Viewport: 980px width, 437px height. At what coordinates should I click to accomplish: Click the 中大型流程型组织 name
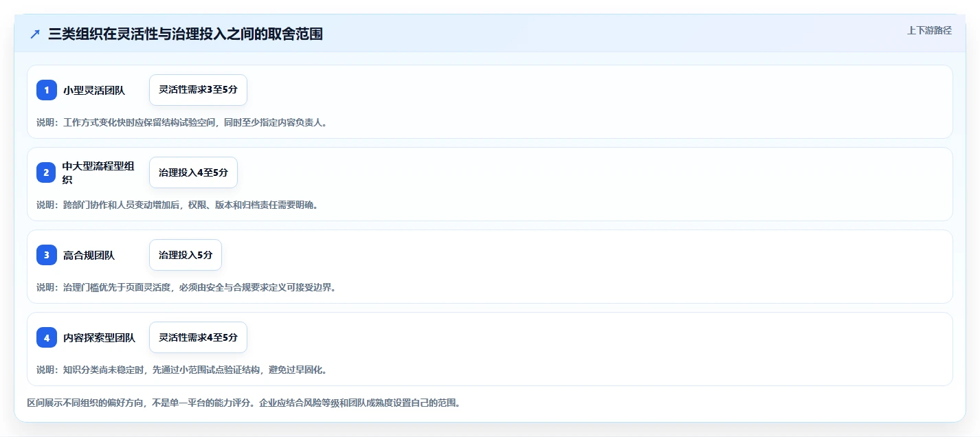pos(98,172)
